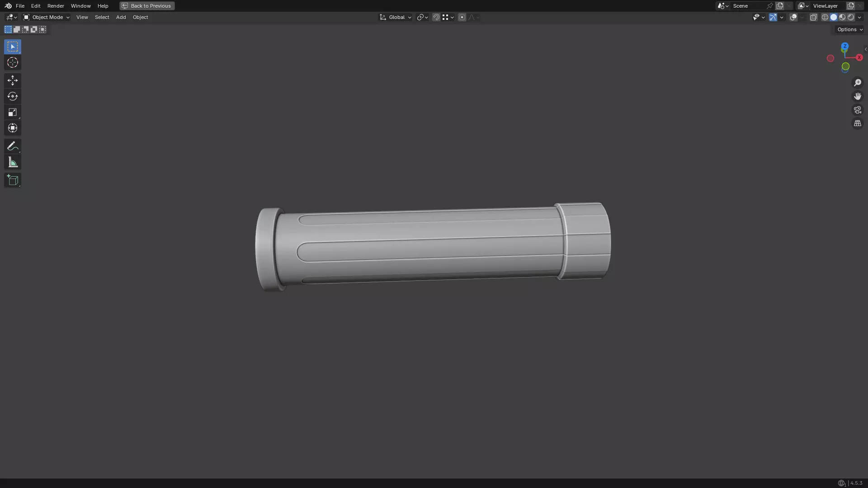The image size is (868, 488).
Task: Open the viewport Select menu
Action: tap(102, 17)
